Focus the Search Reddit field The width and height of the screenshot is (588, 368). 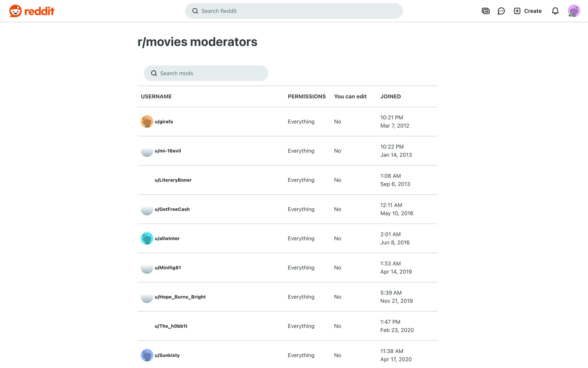click(294, 11)
